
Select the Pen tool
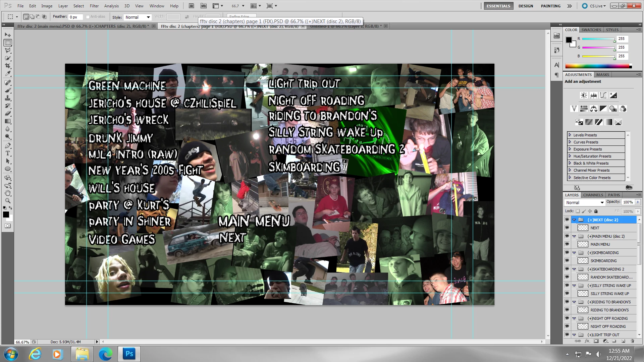[8, 145]
